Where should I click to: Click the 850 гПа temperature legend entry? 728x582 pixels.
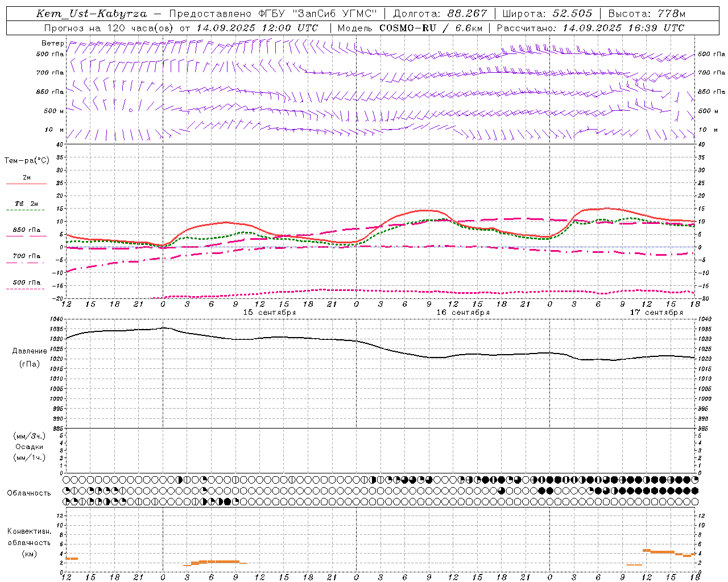27,230
